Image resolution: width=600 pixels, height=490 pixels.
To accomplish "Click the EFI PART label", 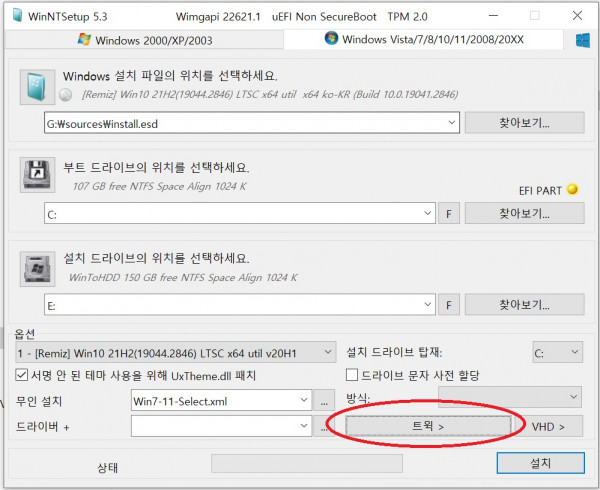I will [x=540, y=190].
